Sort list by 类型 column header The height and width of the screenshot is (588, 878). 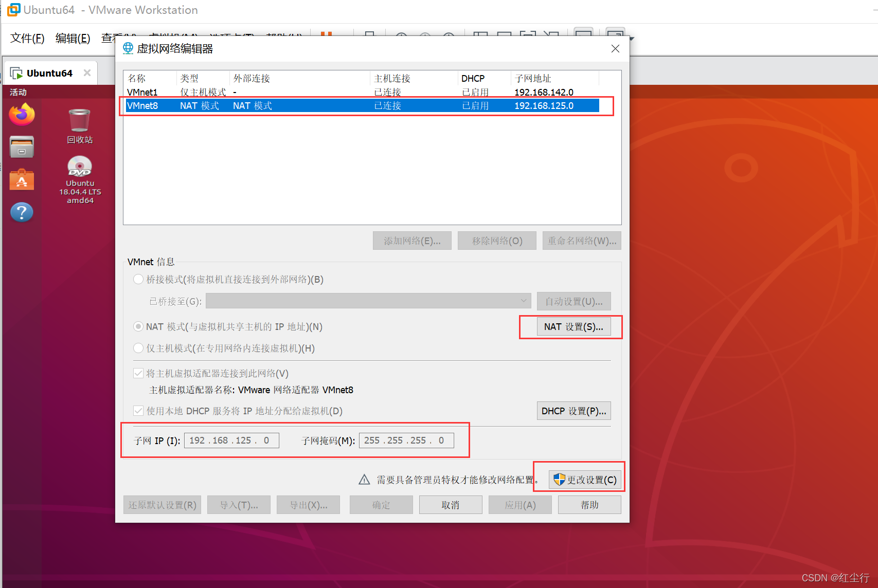point(203,78)
